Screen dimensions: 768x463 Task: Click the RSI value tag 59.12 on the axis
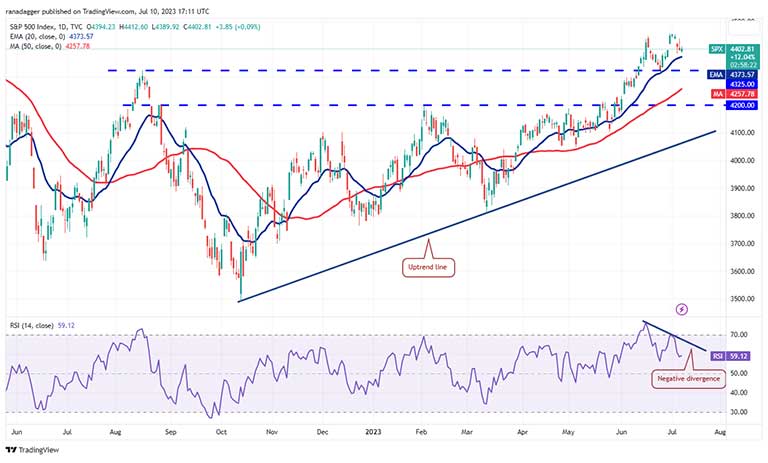pos(730,356)
